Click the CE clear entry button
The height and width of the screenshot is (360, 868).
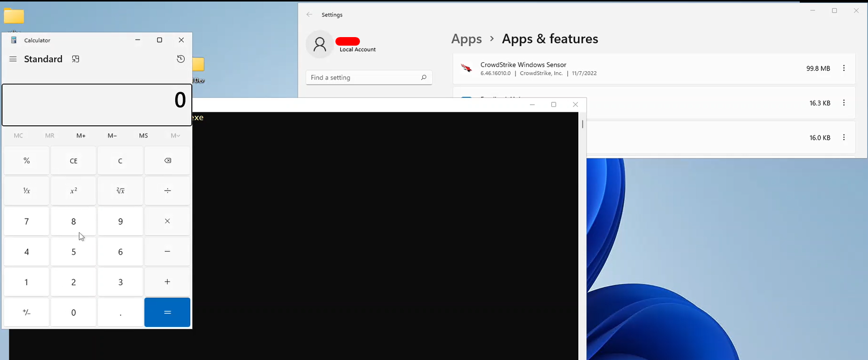pos(73,160)
